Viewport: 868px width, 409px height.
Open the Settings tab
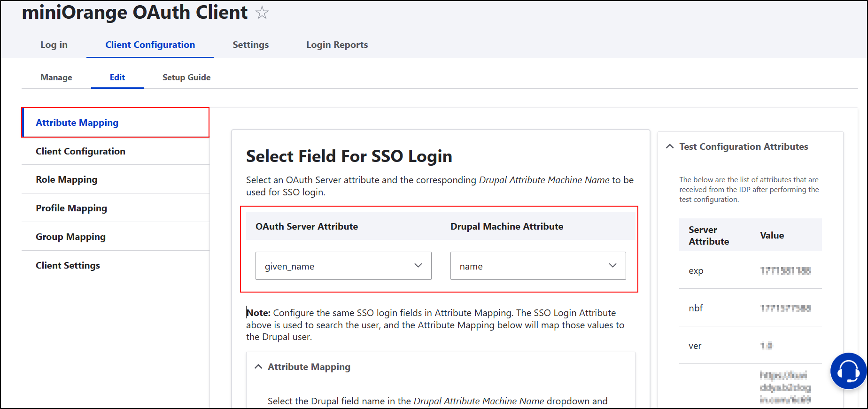click(251, 45)
